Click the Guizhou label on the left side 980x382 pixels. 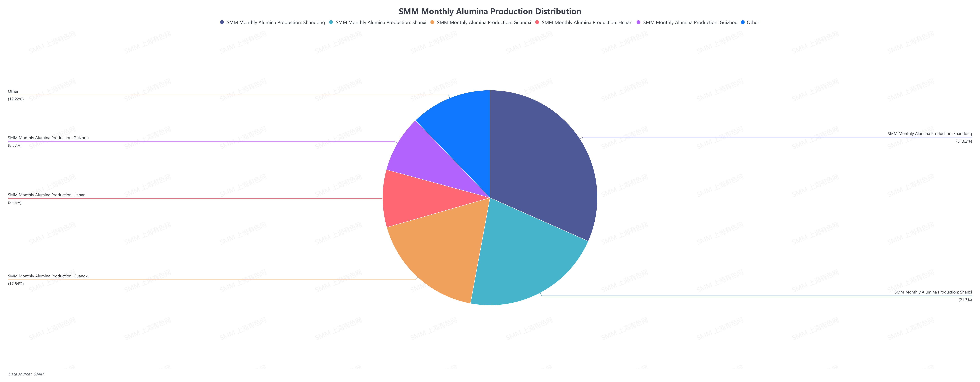(48, 138)
